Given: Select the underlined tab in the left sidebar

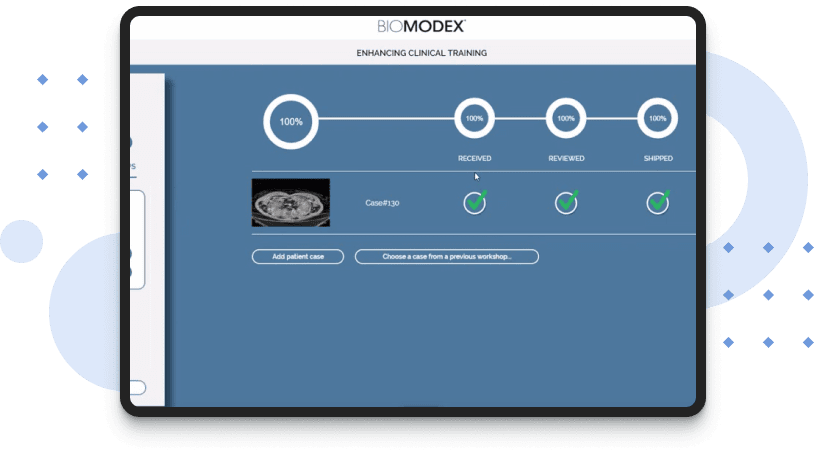Looking at the screenshot, I should pyautogui.click(x=133, y=167).
